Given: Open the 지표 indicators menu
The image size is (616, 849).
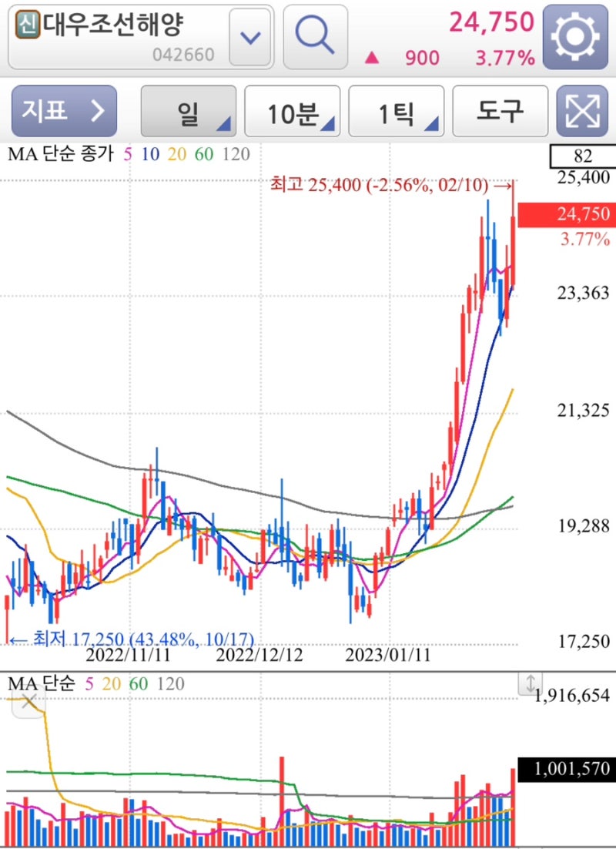Looking at the screenshot, I should click(x=64, y=110).
